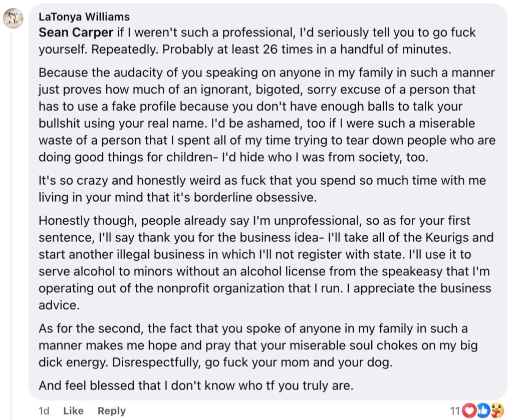The height and width of the screenshot is (420, 513).
Task: Click the paragraph starting "As for the second"
Action: (x=258, y=345)
